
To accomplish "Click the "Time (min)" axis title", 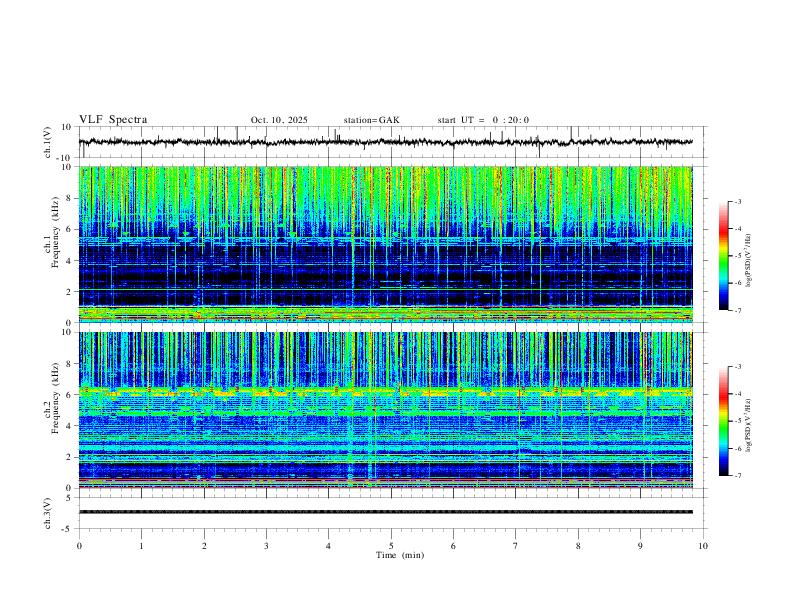I will click(x=400, y=555).
